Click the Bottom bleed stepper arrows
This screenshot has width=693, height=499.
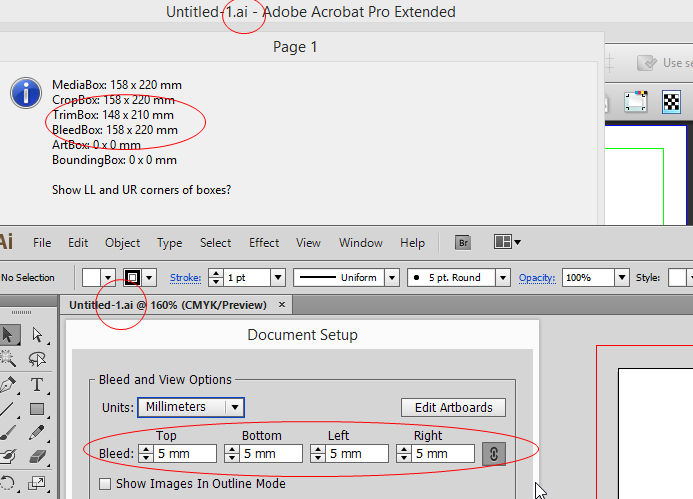(x=232, y=454)
